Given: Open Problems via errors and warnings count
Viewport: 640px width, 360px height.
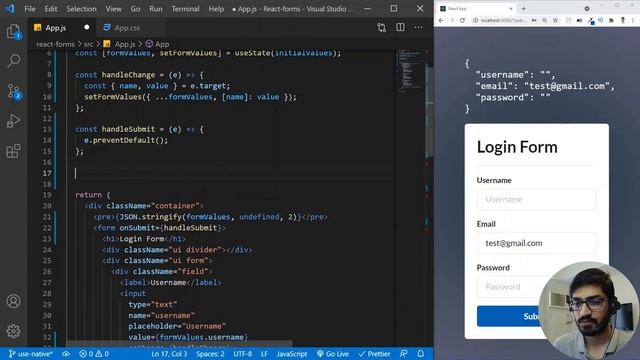Looking at the screenshot, I should [x=94, y=354].
